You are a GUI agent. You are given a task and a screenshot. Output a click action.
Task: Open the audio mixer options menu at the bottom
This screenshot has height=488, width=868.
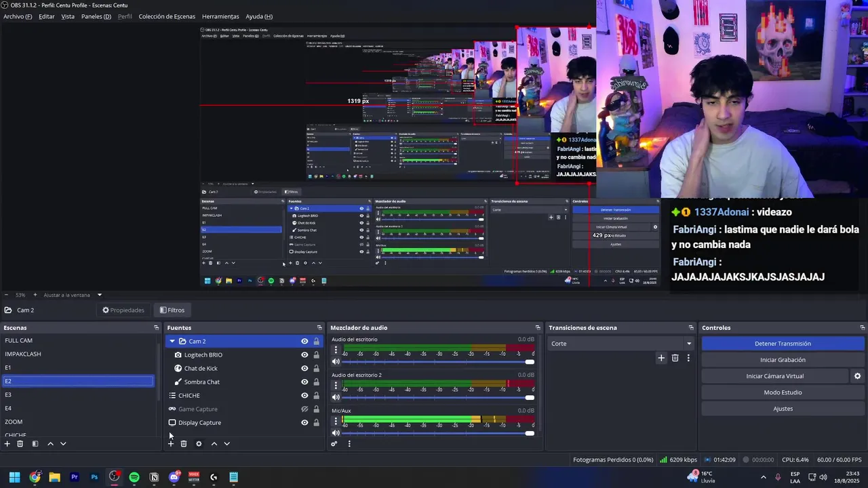[349, 444]
